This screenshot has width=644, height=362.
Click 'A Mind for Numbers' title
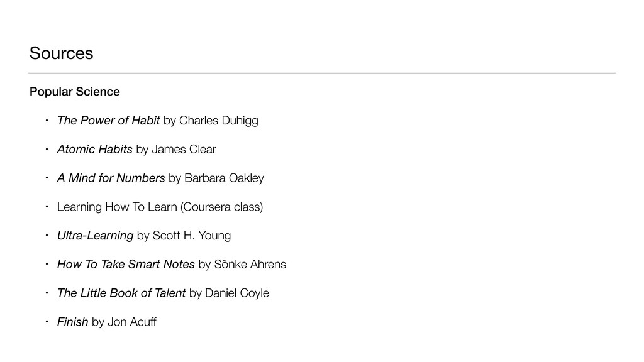coord(111,178)
